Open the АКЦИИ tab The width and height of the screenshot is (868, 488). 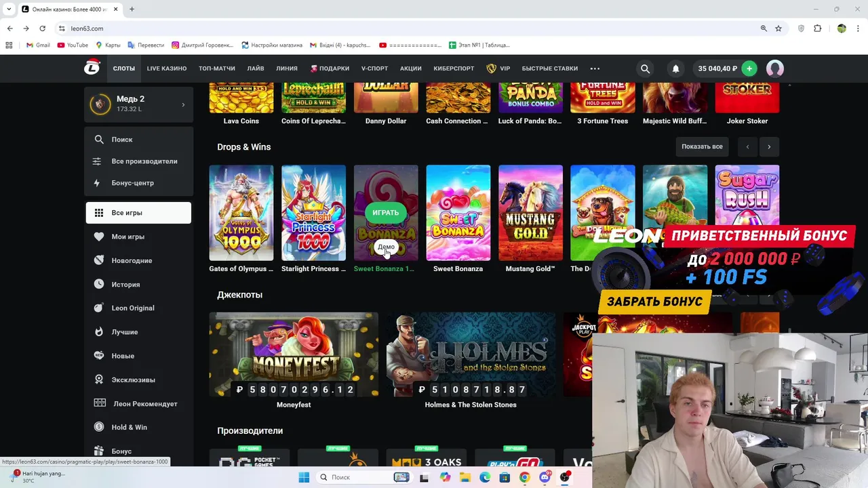pyautogui.click(x=411, y=68)
